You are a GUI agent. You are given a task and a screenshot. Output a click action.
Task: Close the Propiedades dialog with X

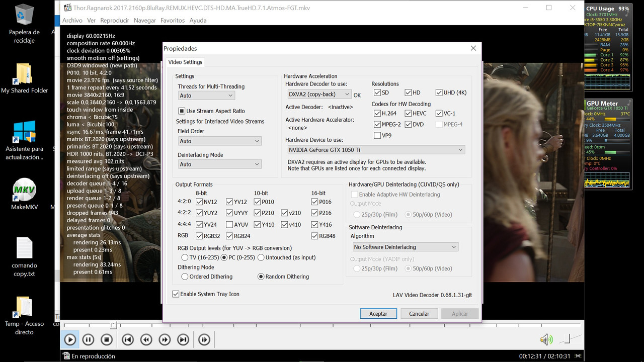coord(473,48)
